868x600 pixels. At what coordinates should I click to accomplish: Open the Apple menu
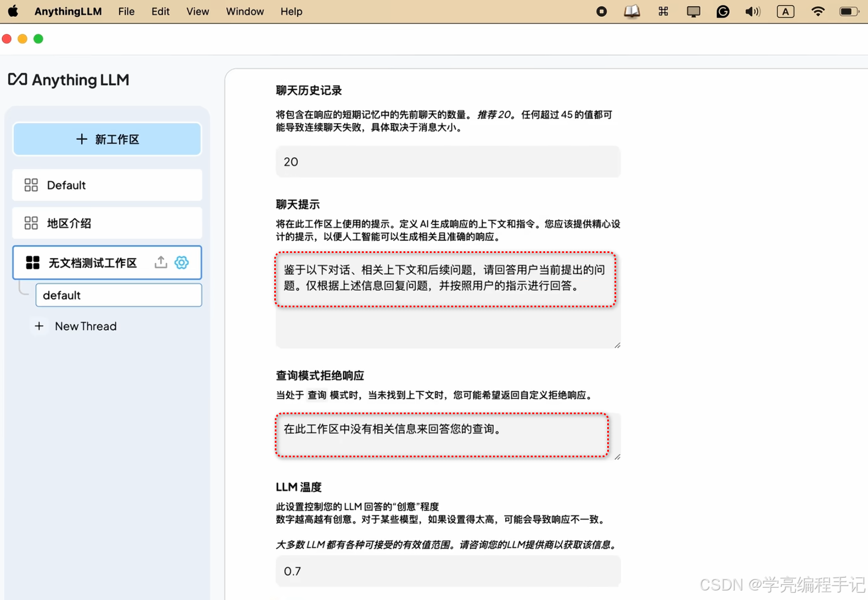(x=12, y=11)
